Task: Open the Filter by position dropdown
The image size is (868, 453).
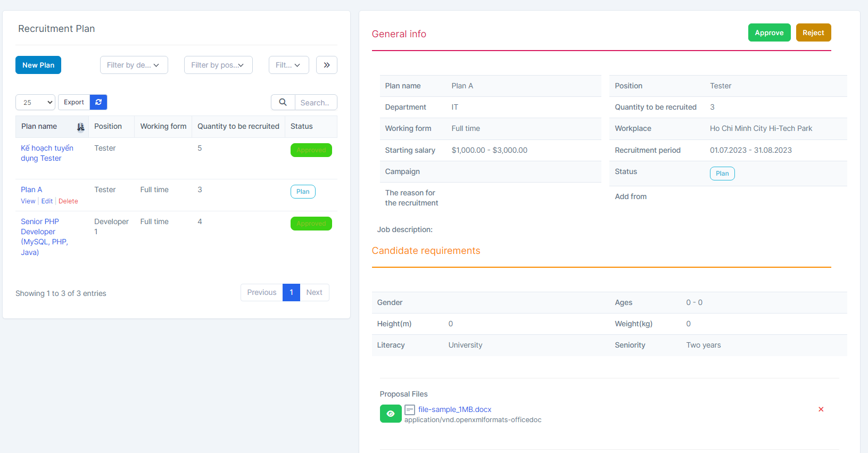Action: point(218,65)
